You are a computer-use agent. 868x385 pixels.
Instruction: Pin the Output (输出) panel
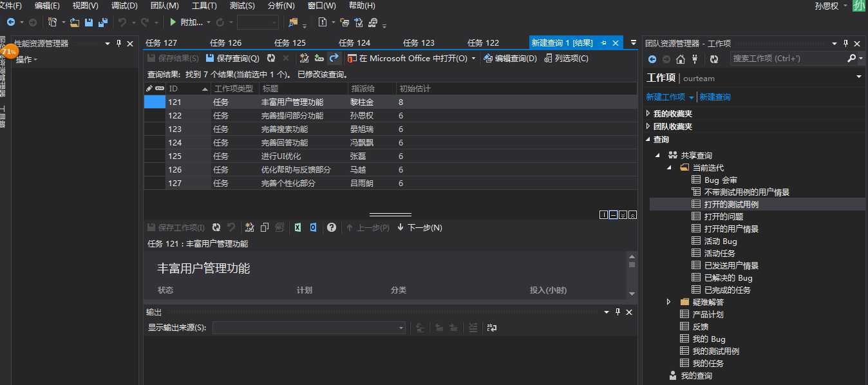coord(618,312)
